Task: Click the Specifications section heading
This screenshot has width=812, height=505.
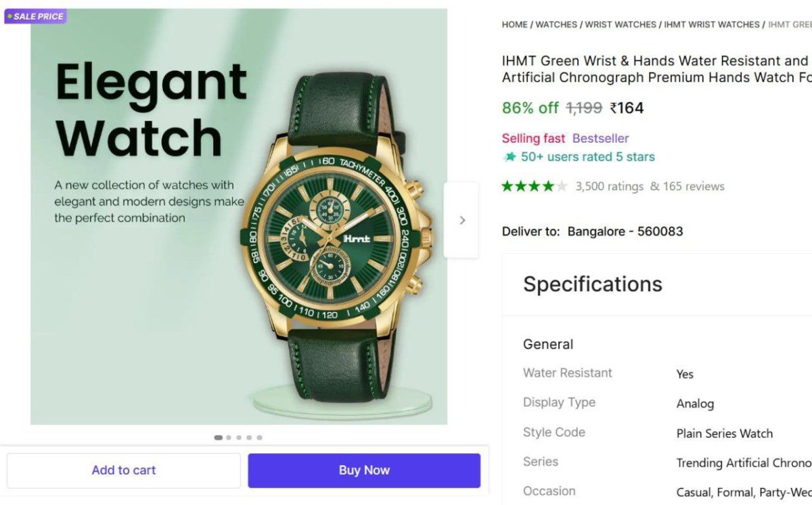Action: pyautogui.click(x=592, y=284)
